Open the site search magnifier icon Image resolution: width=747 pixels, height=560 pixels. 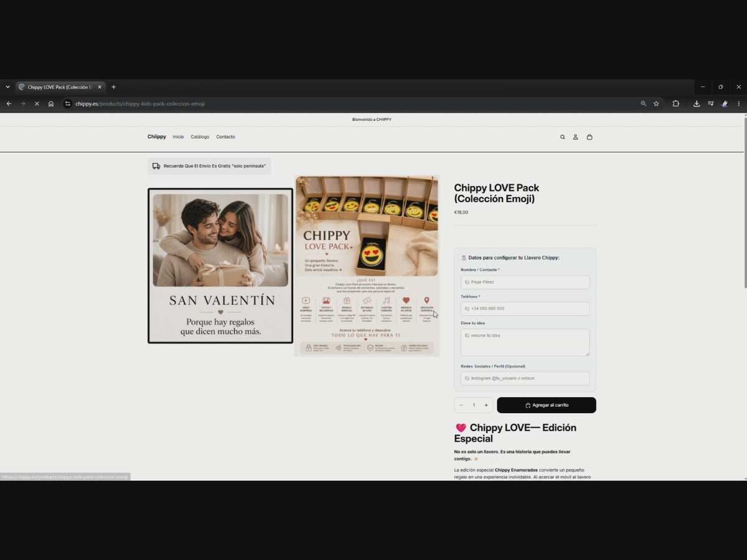563,137
